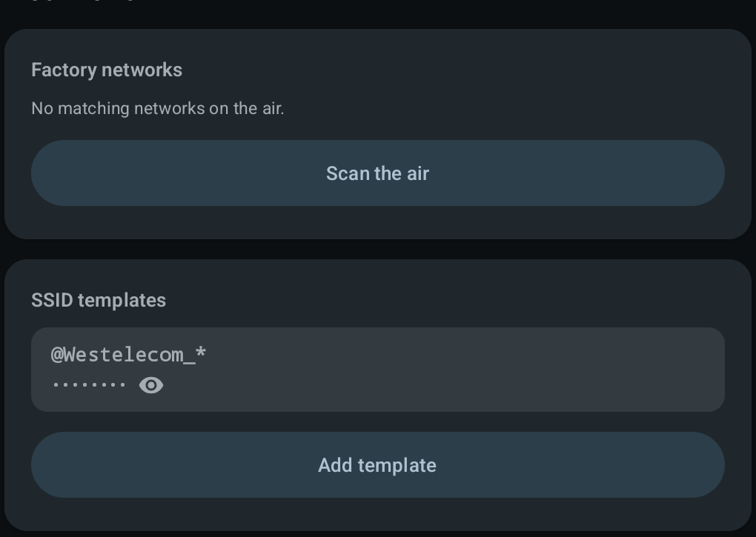Tap the cut-off text at screen top

coord(82,1)
